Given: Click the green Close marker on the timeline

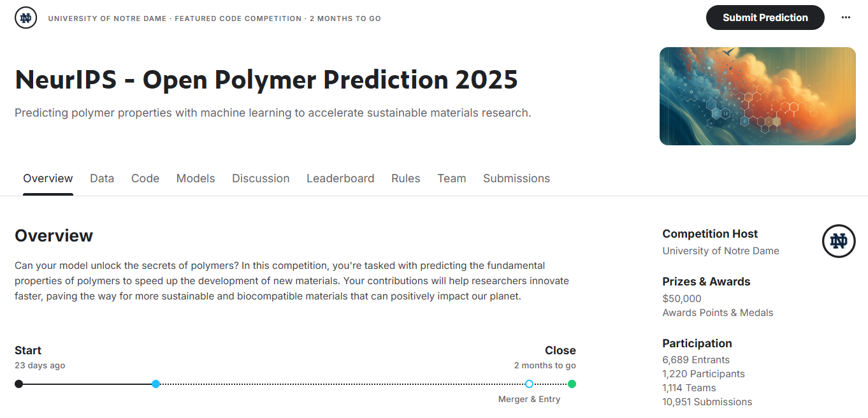Looking at the screenshot, I should pos(572,384).
